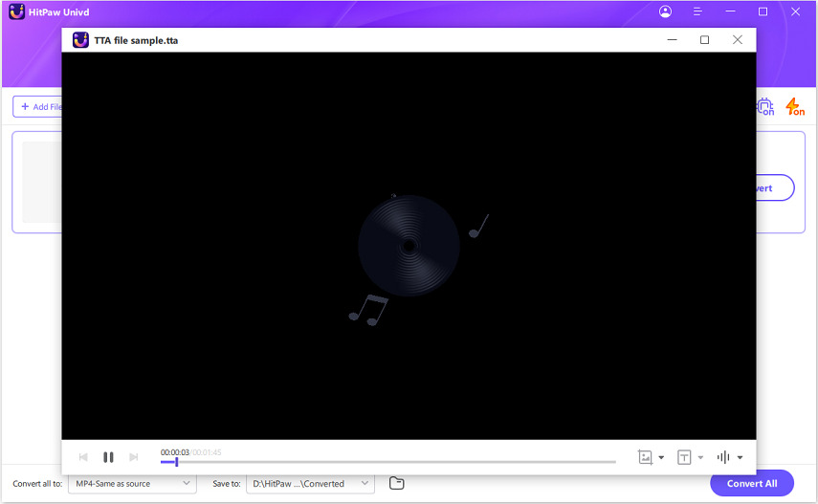The width and height of the screenshot is (818, 504).
Task: Close the TTA file sample player window
Action: tap(737, 40)
